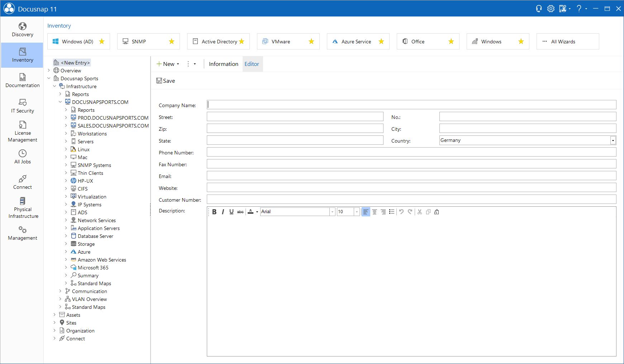Select the HP-UX tree item
Viewport: 624px width, 364px height.
pyautogui.click(x=85, y=181)
